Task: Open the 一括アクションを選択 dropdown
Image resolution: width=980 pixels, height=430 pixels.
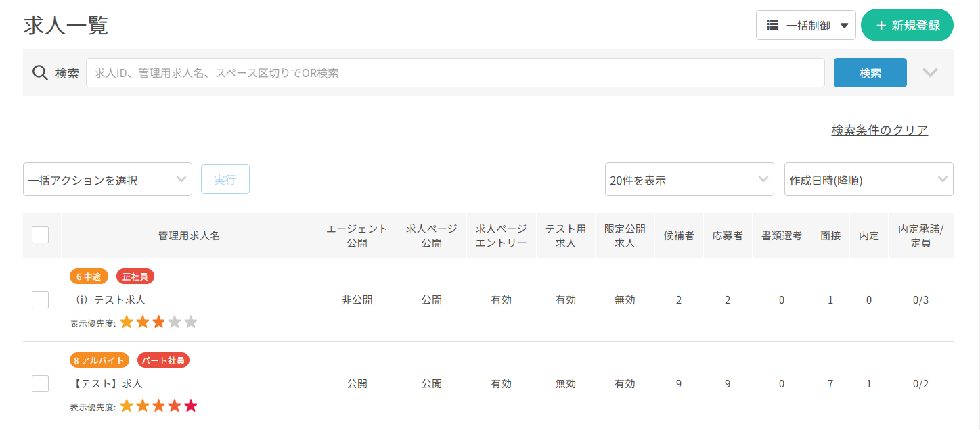Action: pos(108,180)
